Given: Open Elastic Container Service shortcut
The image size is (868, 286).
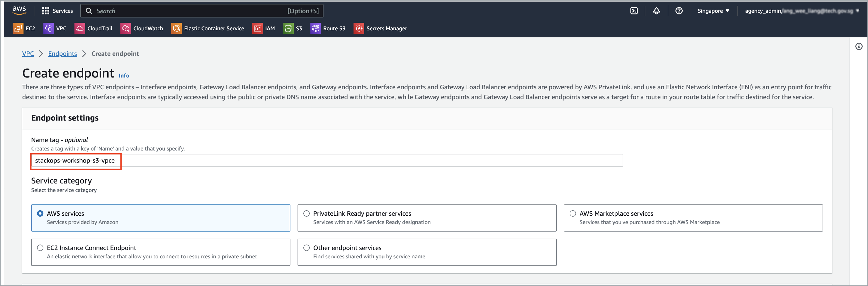Looking at the screenshot, I should pos(176,28).
